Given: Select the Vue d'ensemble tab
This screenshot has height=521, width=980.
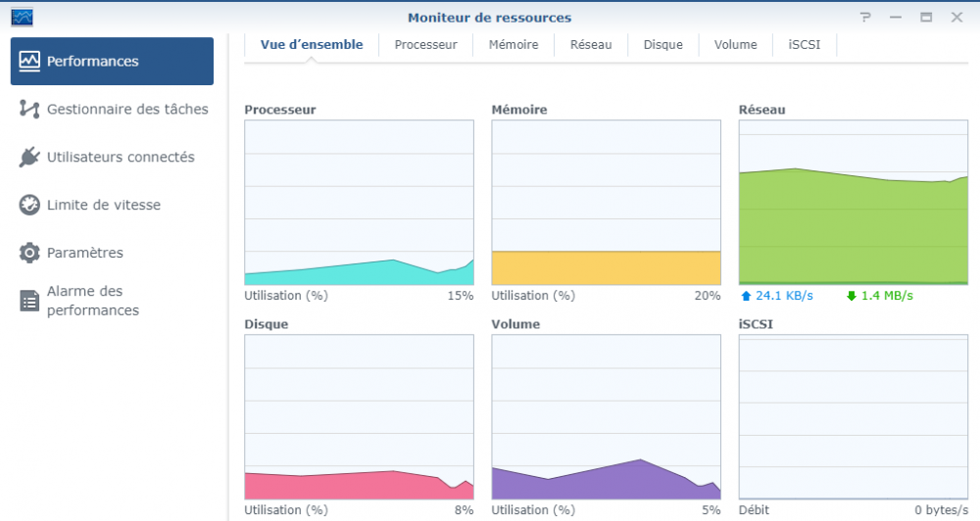Looking at the screenshot, I should tap(312, 45).
